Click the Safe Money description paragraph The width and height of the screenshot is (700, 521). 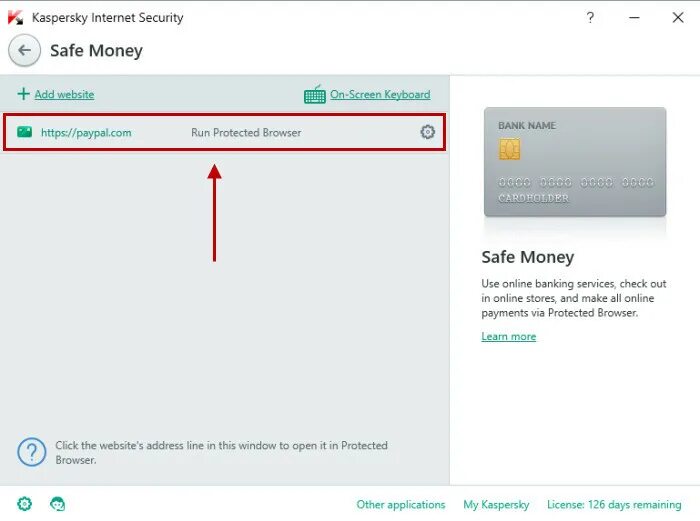[x=574, y=298]
